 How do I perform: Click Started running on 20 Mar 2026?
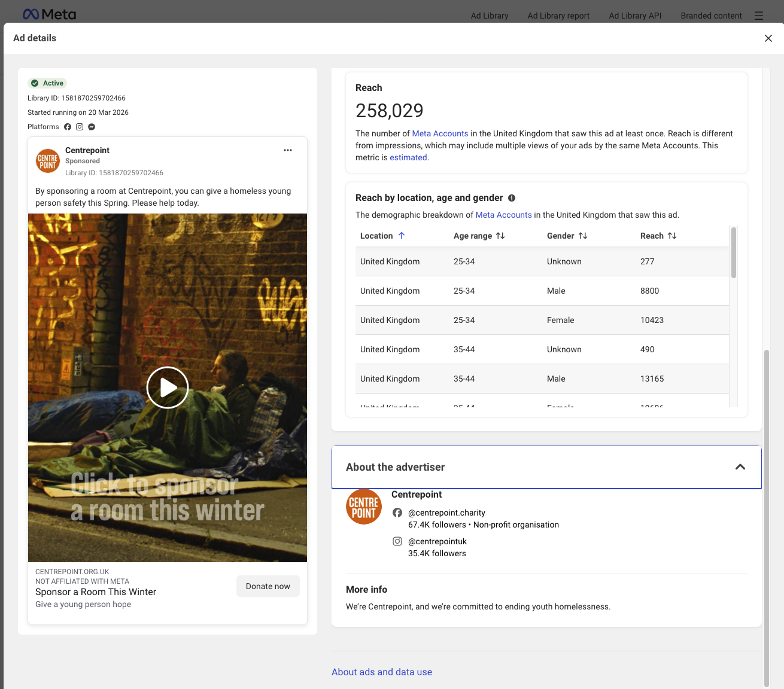point(78,112)
